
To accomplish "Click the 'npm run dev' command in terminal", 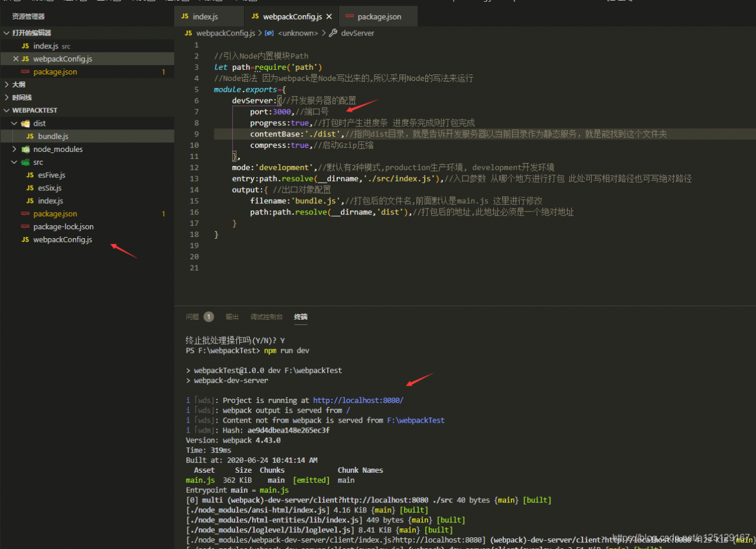I will point(286,351).
